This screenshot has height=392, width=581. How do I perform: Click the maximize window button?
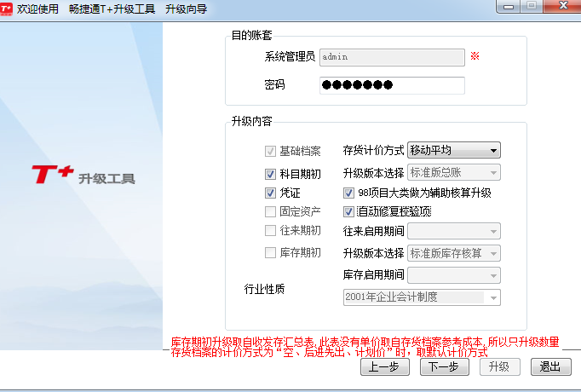tap(532, 6)
